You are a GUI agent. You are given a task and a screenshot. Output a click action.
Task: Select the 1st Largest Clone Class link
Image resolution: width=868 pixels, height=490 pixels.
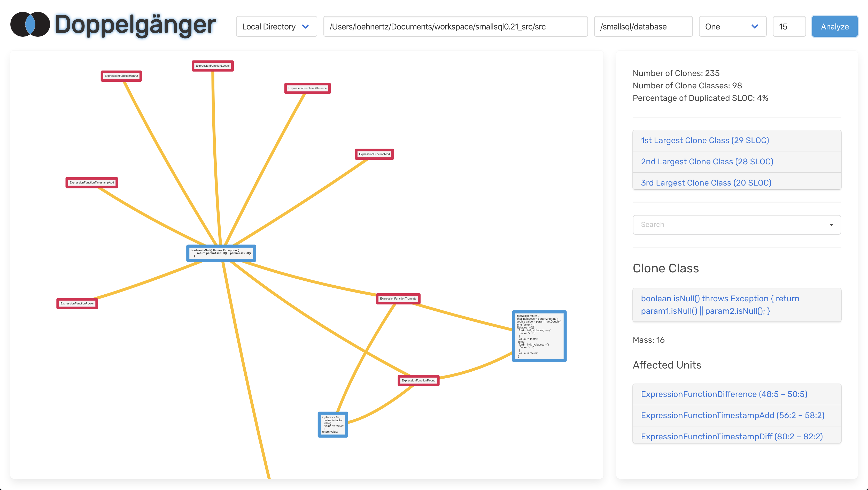click(x=705, y=140)
